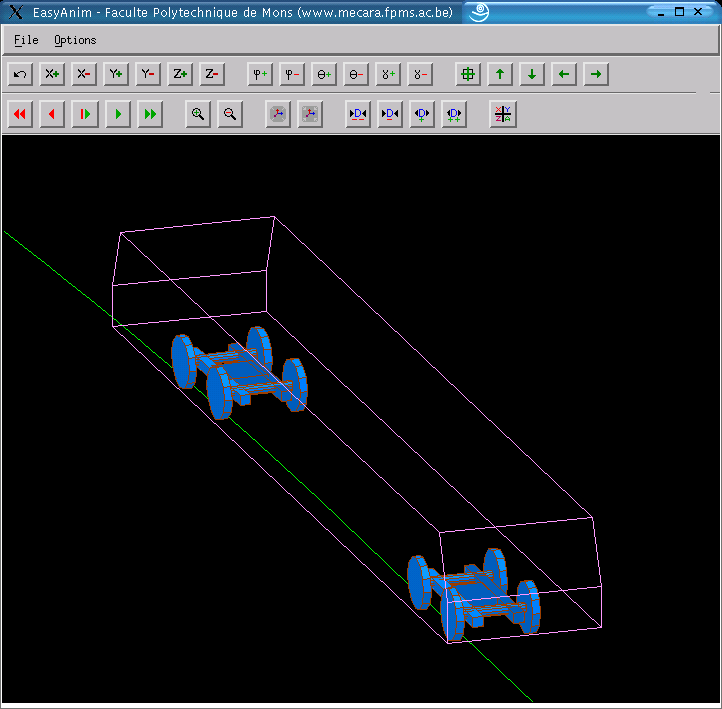Image resolution: width=722 pixels, height=709 pixels.
Task: Click the γ+ rotation button
Action: click(388, 74)
